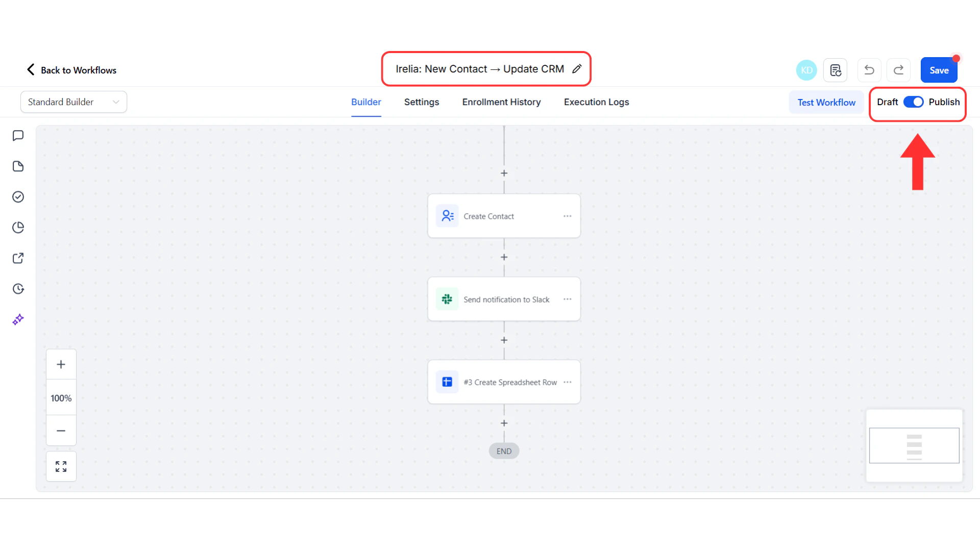This screenshot has height=551, width=980.
Task: Save the workflow
Action: pyautogui.click(x=939, y=70)
